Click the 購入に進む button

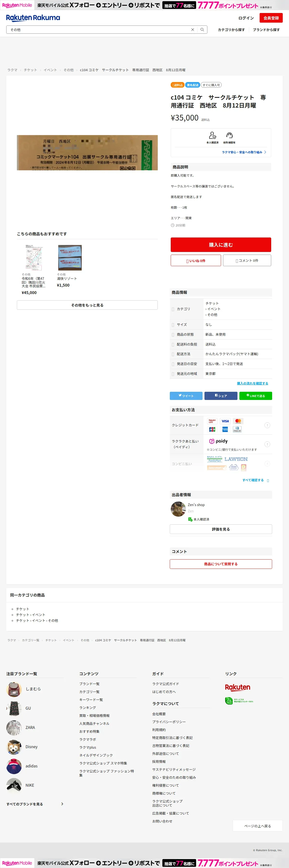coord(221,245)
